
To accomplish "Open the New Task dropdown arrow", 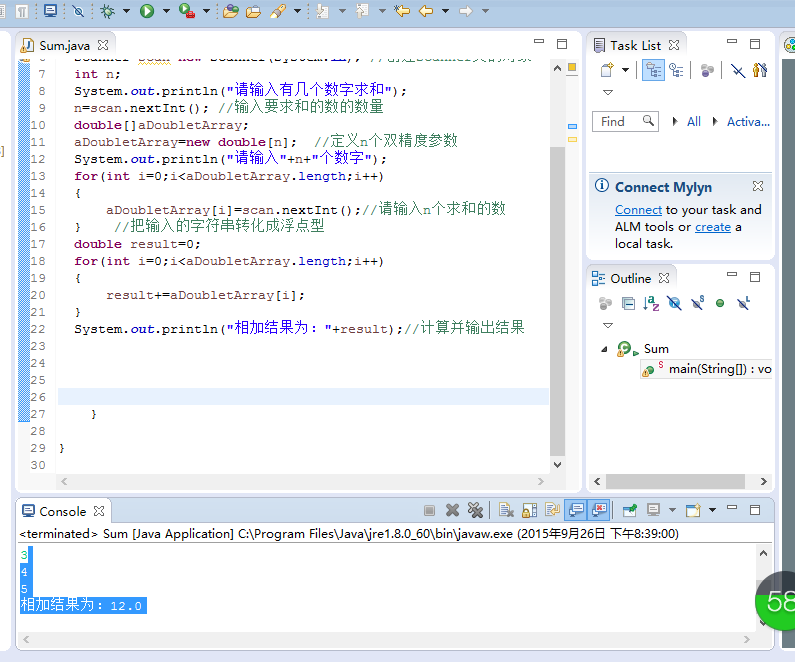I will click(626, 70).
